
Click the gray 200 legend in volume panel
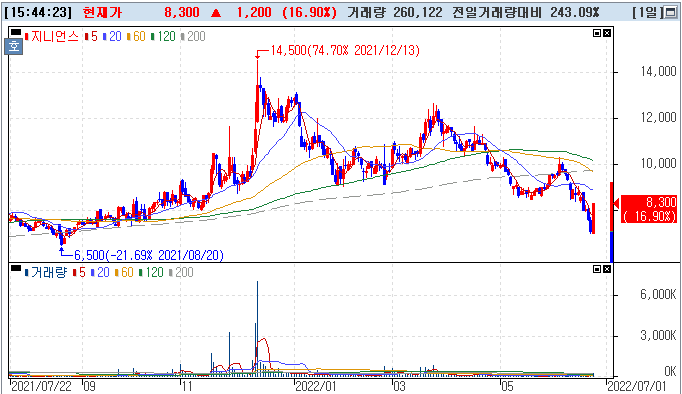(x=181, y=273)
